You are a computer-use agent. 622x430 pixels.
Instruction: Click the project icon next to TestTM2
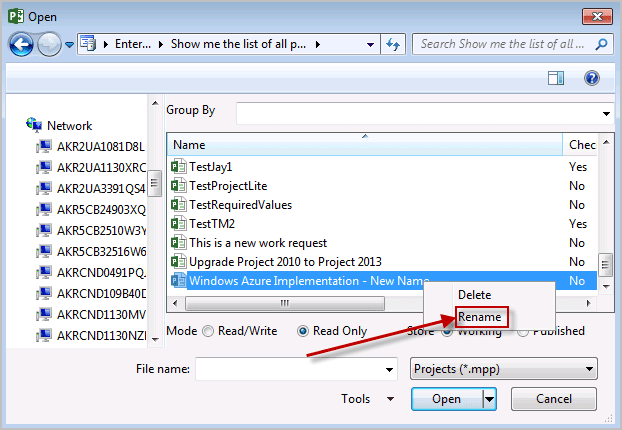coord(179,224)
